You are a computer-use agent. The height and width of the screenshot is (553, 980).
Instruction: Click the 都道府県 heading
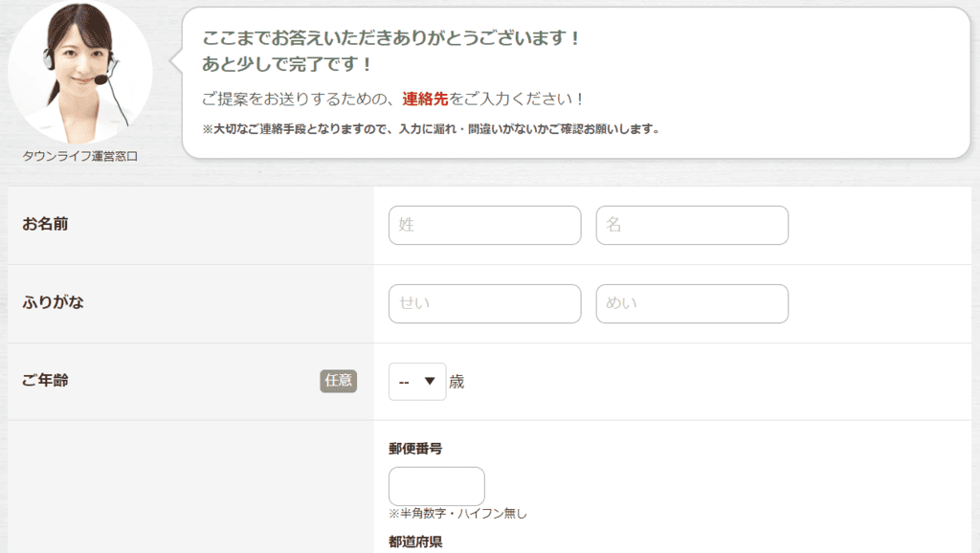click(x=415, y=542)
